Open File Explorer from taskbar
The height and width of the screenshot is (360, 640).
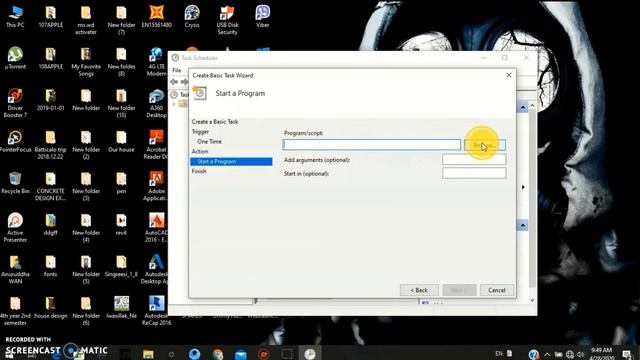(148, 354)
